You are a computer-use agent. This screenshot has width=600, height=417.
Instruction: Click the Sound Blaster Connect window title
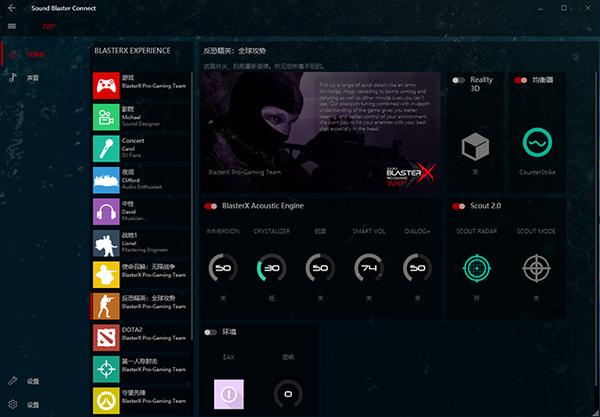64,8
